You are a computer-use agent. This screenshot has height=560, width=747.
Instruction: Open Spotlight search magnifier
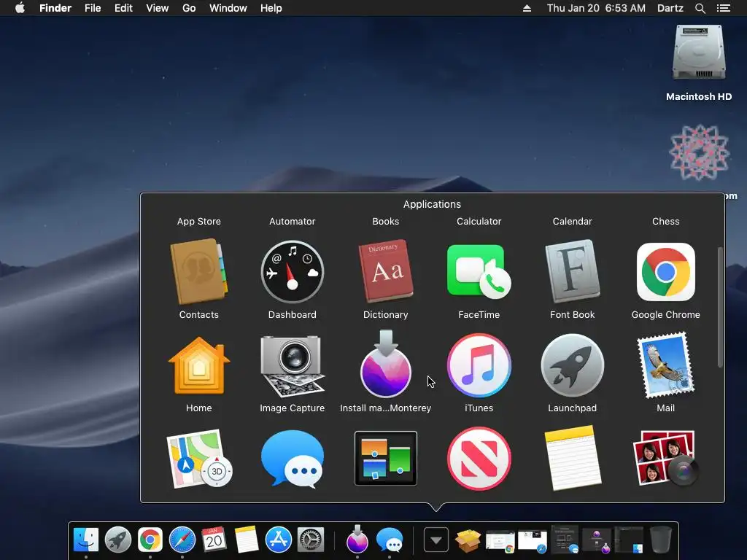700,8
